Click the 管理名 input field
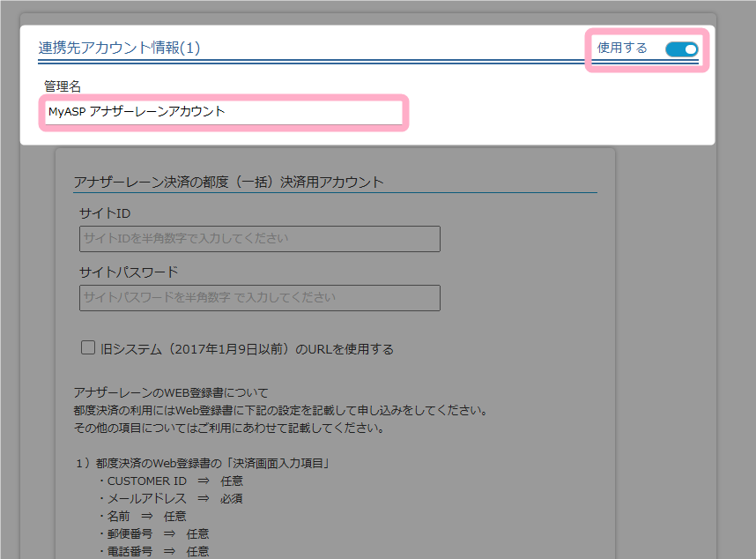The height and width of the screenshot is (559, 756). [224, 112]
